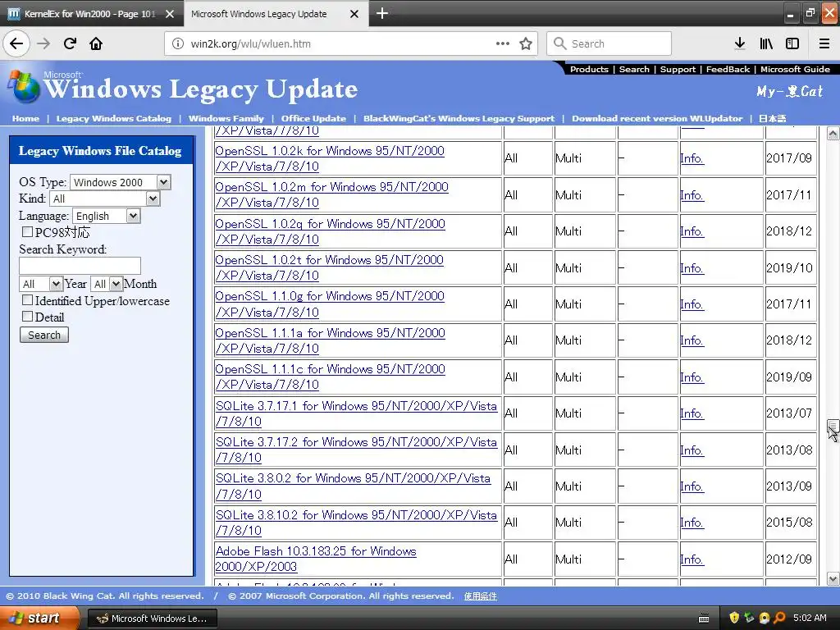This screenshot has height=630, width=840.
Task: Click the taskbar clock showing 5:02 AM
Action: click(x=810, y=618)
